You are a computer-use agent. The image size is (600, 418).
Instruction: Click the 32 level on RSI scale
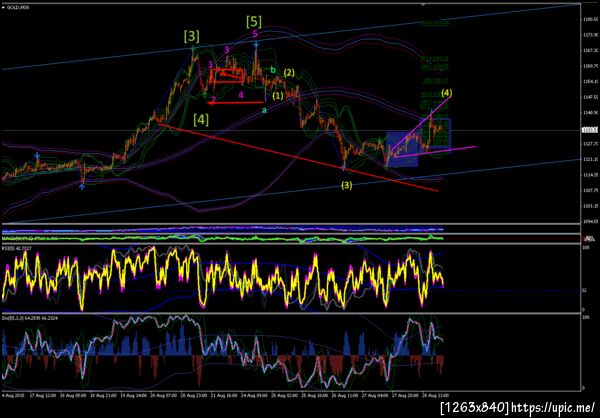[x=584, y=291]
